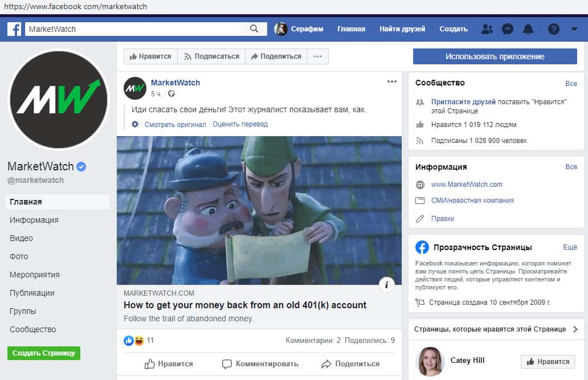Expand the account dropdown arrow in the header
The height and width of the screenshot is (380, 588).
pyautogui.click(x=574, y=29)
